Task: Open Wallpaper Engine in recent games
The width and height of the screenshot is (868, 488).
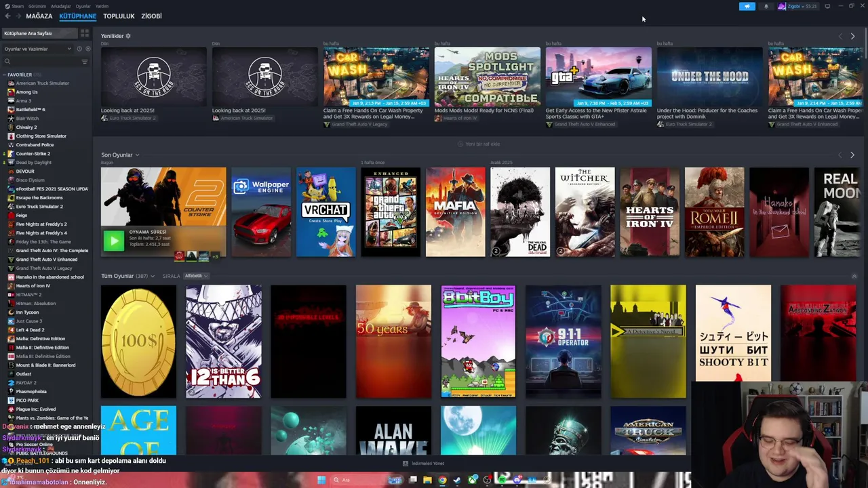Action: pyautogui.click(x=261, y=212)
